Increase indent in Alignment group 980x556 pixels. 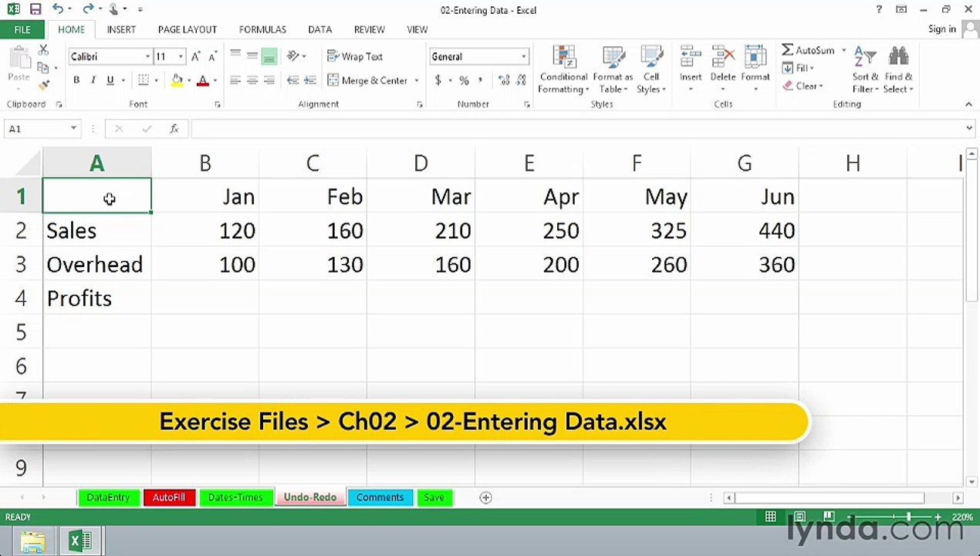[x=309, y=80]
